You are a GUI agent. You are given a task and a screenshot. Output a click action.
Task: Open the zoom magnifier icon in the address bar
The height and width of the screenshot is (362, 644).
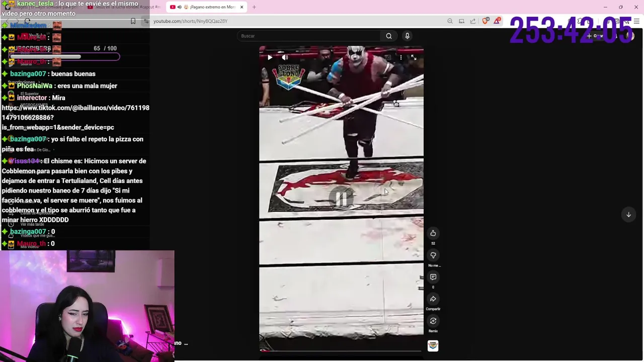(450, 21)
